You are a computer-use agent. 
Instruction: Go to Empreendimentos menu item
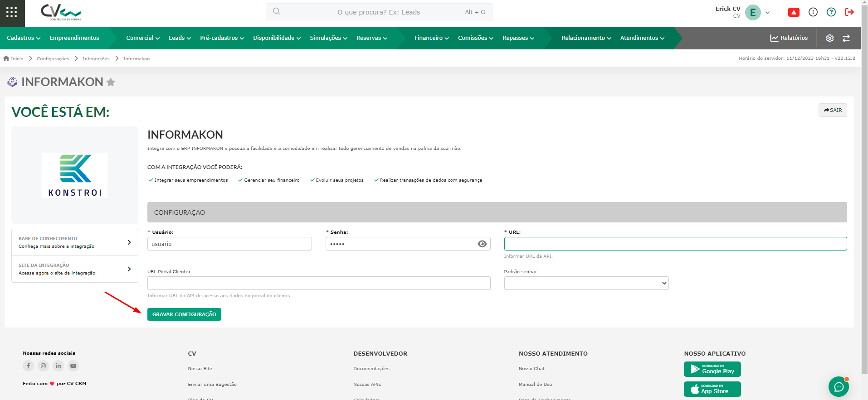pos(74,38)
